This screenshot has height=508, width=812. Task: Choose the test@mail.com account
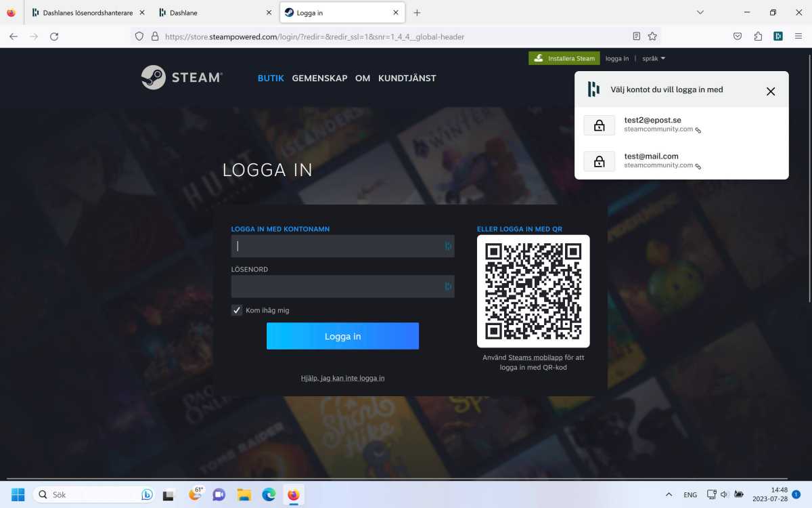pyautogui.click(x=681, y=161)
